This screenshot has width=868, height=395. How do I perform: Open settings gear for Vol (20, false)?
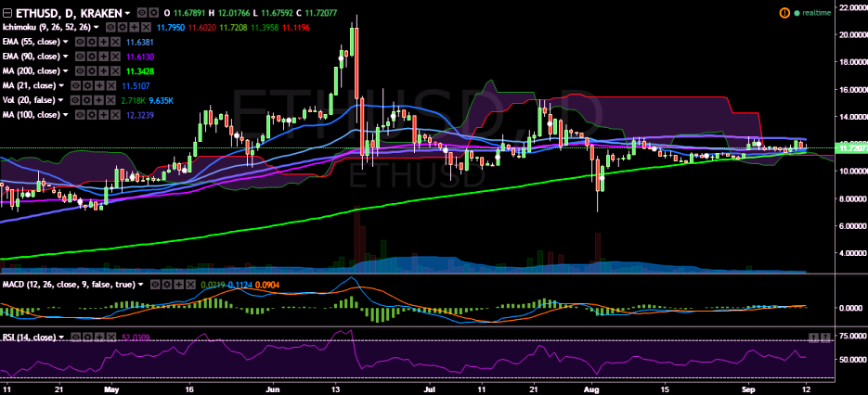click(88, 100)
